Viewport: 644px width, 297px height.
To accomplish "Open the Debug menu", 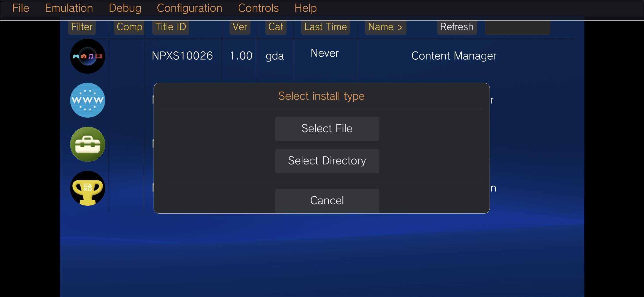I will click(125, 8).
